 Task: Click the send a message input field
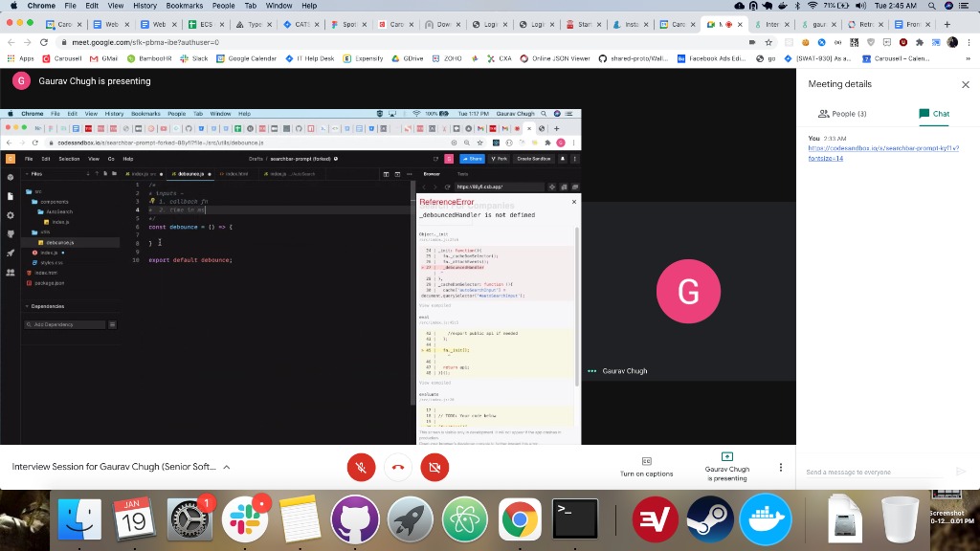click(876, 472)
